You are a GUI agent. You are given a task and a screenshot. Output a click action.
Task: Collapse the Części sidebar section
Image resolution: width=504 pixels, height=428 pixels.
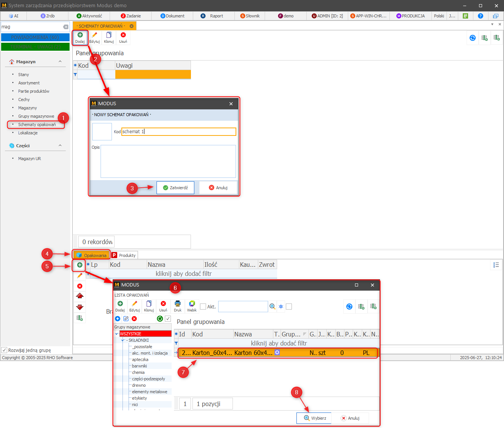(60, 146)
